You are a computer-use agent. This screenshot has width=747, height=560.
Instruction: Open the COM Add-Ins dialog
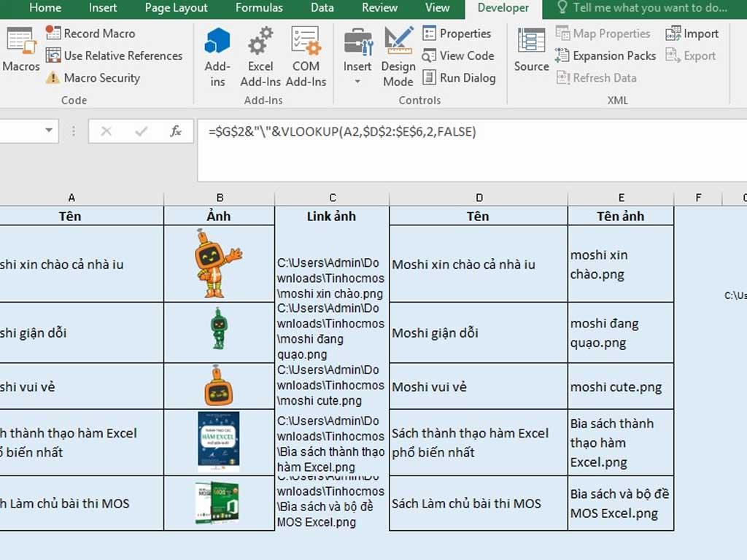pos(306,55)
